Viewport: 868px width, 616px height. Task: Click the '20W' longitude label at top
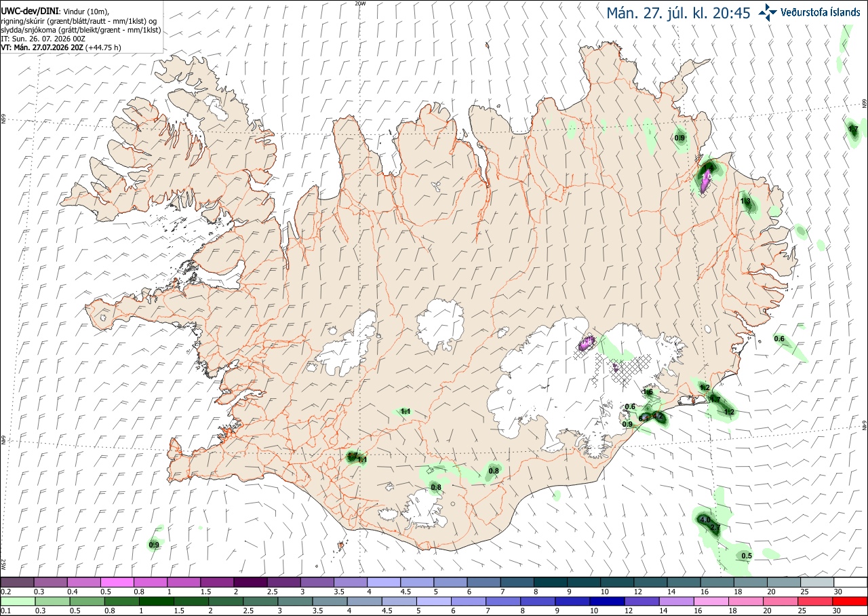pos(360,3)
